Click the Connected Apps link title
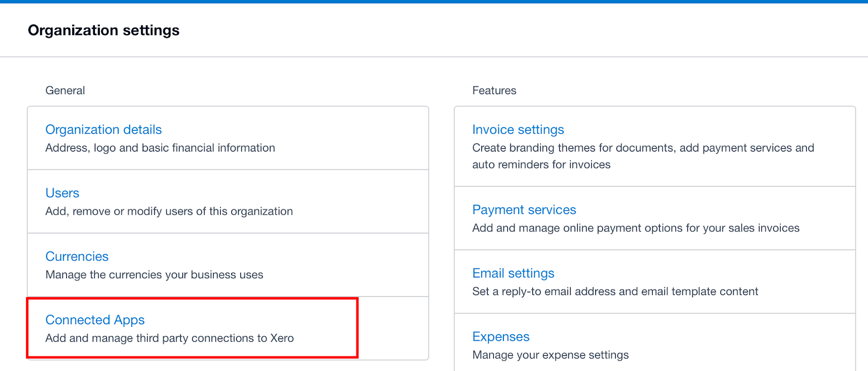868x371 pixels. click(x=95, y=320)
